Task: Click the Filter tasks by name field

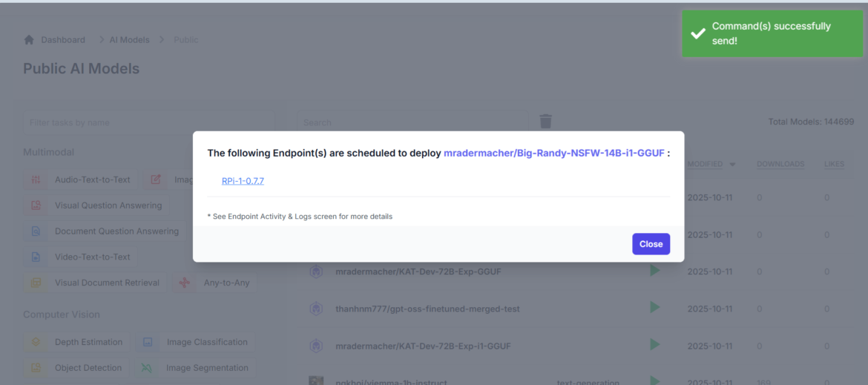Action: click(x=148, y=122)
